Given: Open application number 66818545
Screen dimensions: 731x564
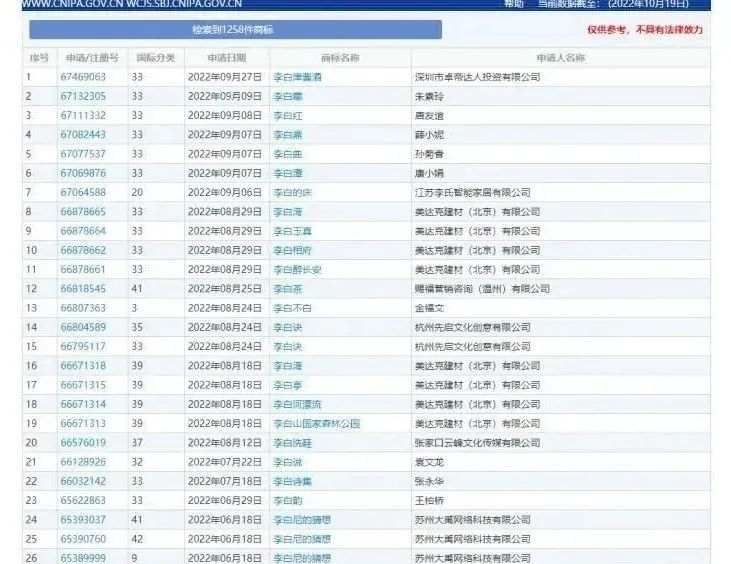Looking at the screenshot, I should (x=83, y=289).
